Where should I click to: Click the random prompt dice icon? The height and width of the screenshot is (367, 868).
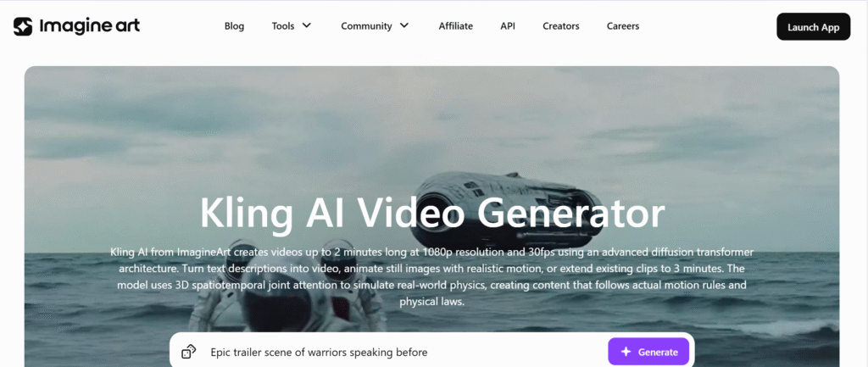point(189,352)
